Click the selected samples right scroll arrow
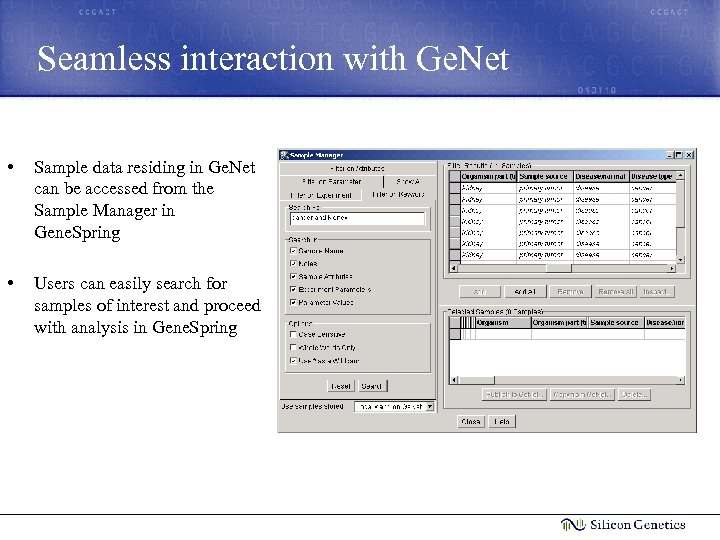Image resolution: width=720 pixels, height=540 pixels. click(681, 380)
